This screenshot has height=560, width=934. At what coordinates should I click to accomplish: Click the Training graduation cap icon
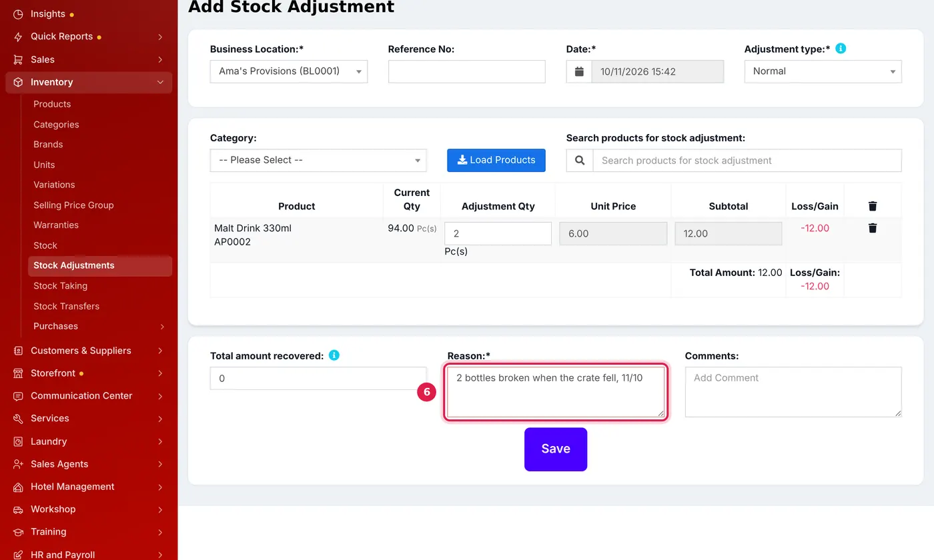click(18, 532)
